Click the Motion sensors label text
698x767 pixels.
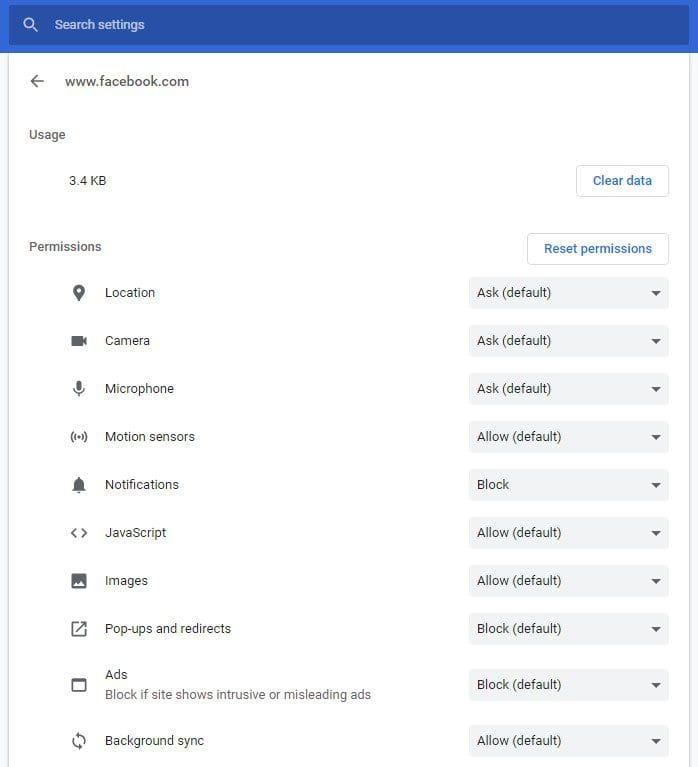click(x=150, y=436)
